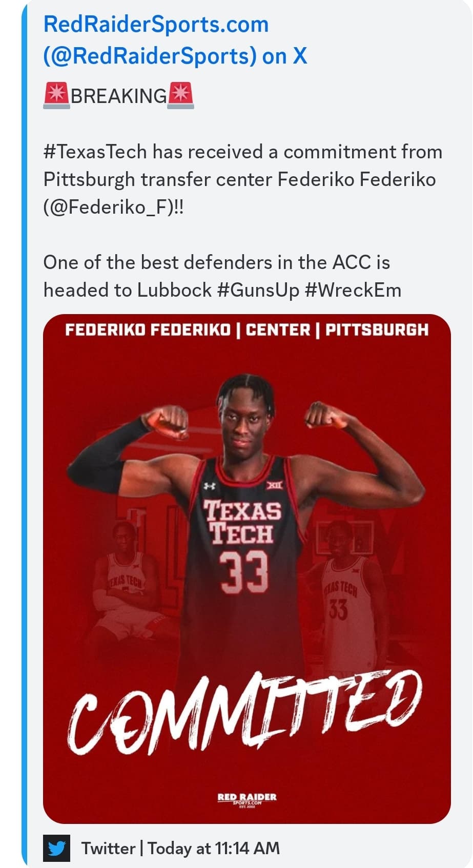Click the blue accent bar of the embed

[25, 434]
